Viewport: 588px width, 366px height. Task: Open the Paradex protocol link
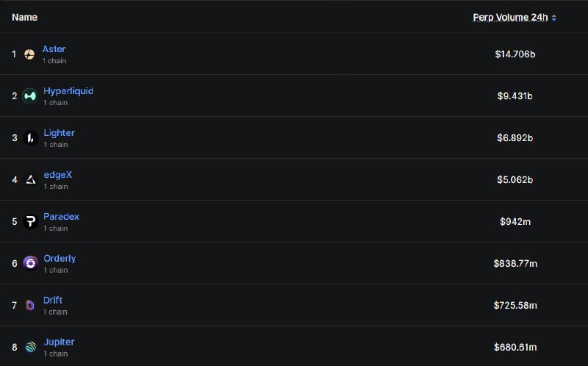point(61,217)
